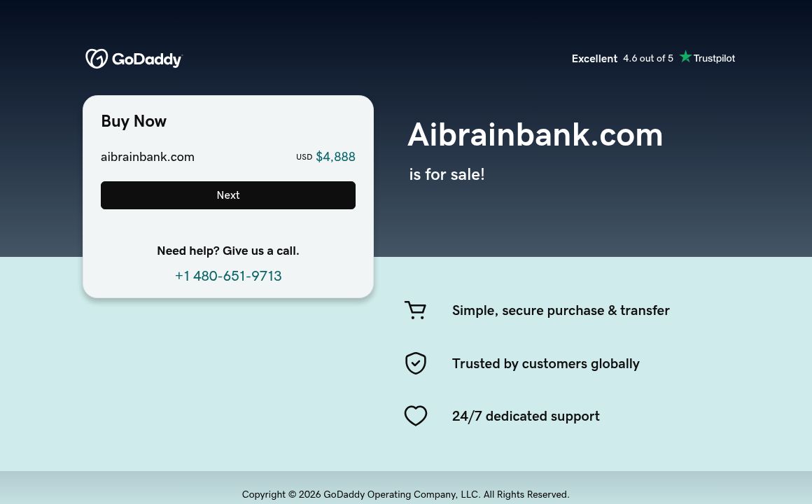The width and height of the screenshot is (812, 504).
Task: Open the Excellent rating link
Action: coord(594,59)
